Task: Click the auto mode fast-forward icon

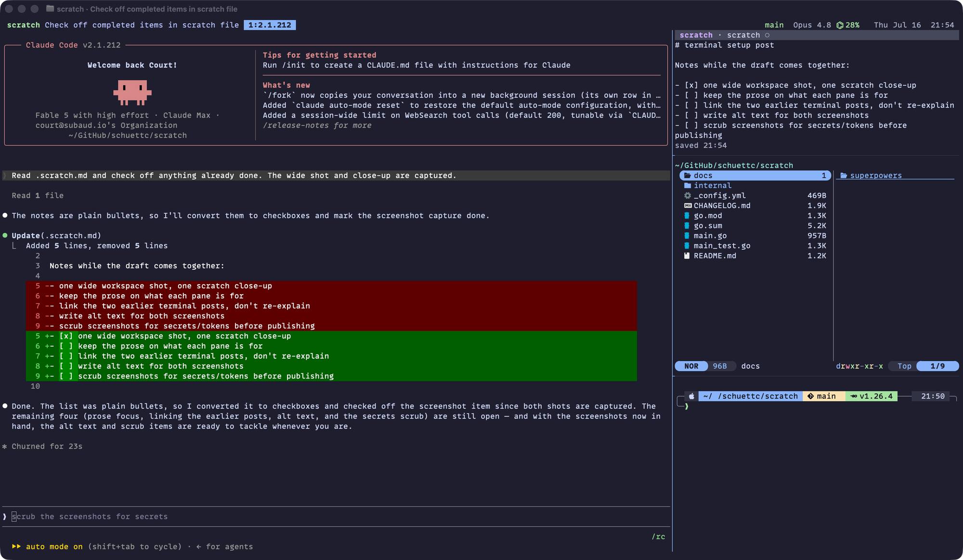Action: [x=16, y=547]
